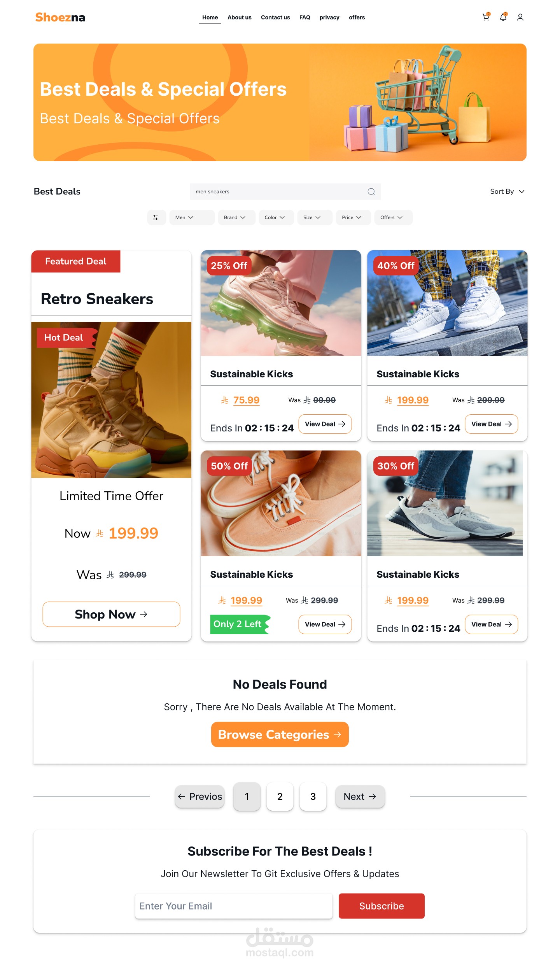Open the user account icon
560x978 pixels.
520,17
